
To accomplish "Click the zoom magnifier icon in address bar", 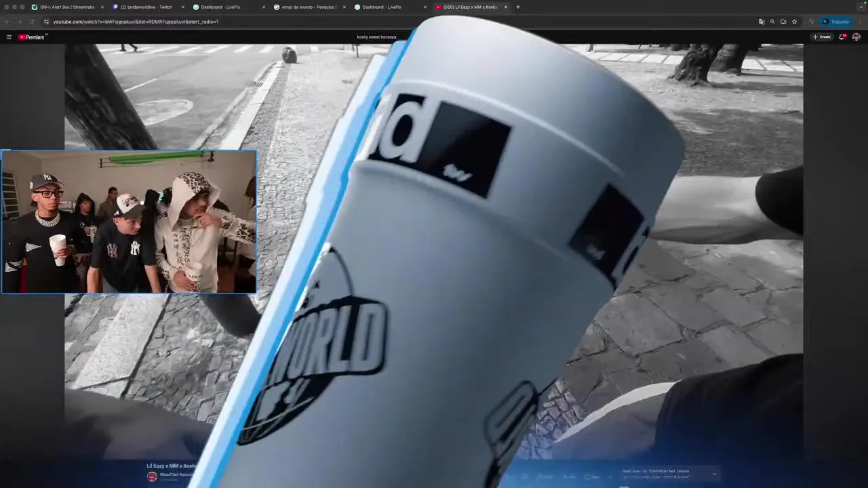I will click(x=772, y=22).
